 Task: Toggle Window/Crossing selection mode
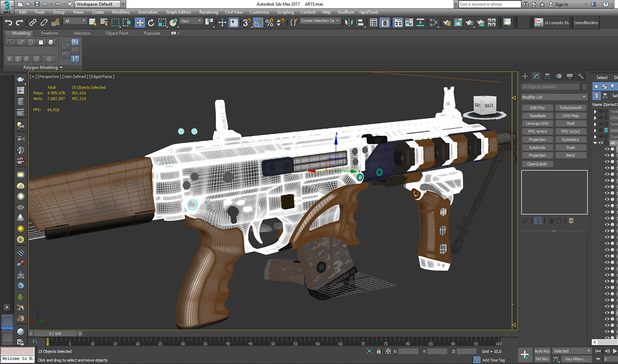tap(126, 22)
